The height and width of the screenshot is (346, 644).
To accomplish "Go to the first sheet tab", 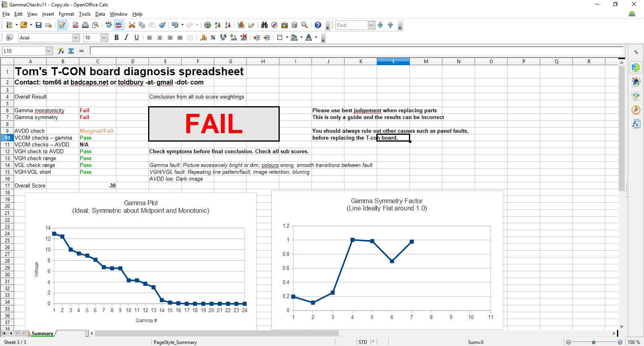I will point(4,334).
